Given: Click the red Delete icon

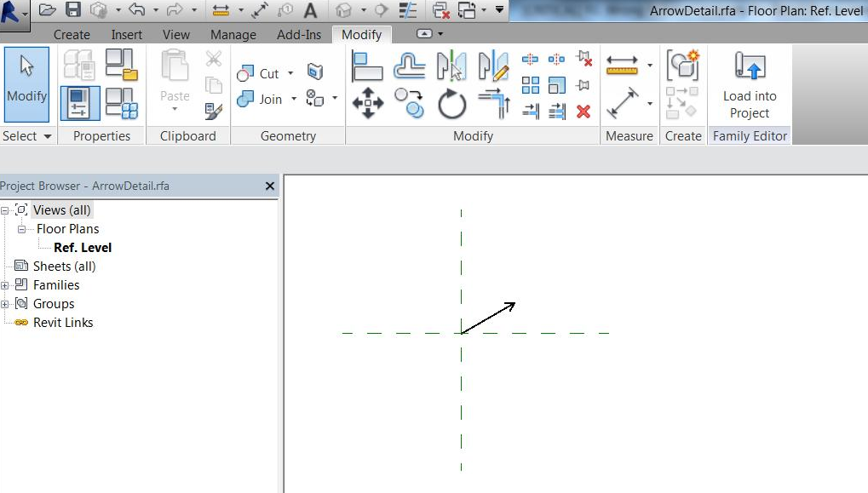Looking at the screenshot, I should 584,112.
